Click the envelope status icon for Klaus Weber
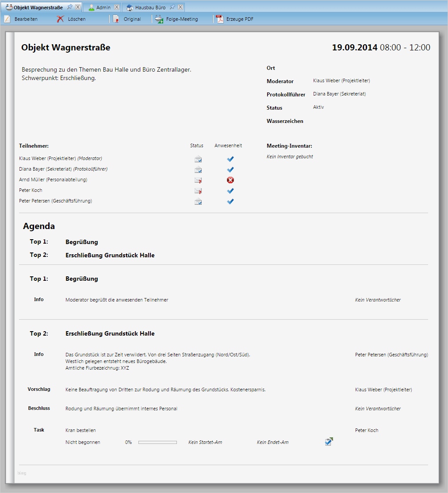This screenshot has height=493, width=448. pos(197,159)
